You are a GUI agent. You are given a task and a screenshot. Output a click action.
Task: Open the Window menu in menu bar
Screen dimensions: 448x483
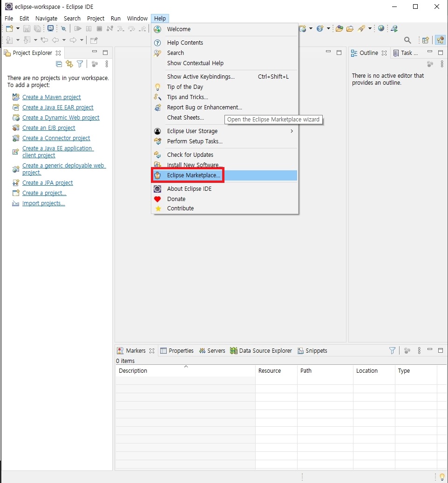pos(137,19)
